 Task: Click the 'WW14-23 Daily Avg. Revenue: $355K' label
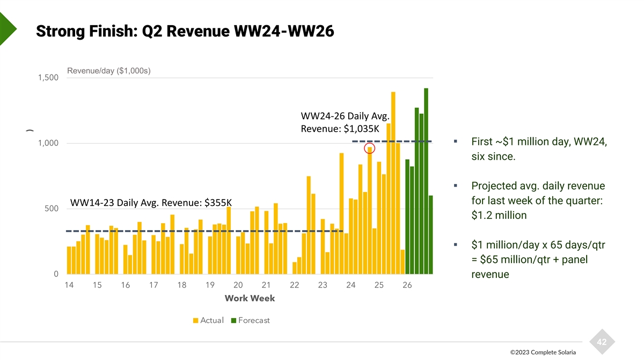pos(151,202)
